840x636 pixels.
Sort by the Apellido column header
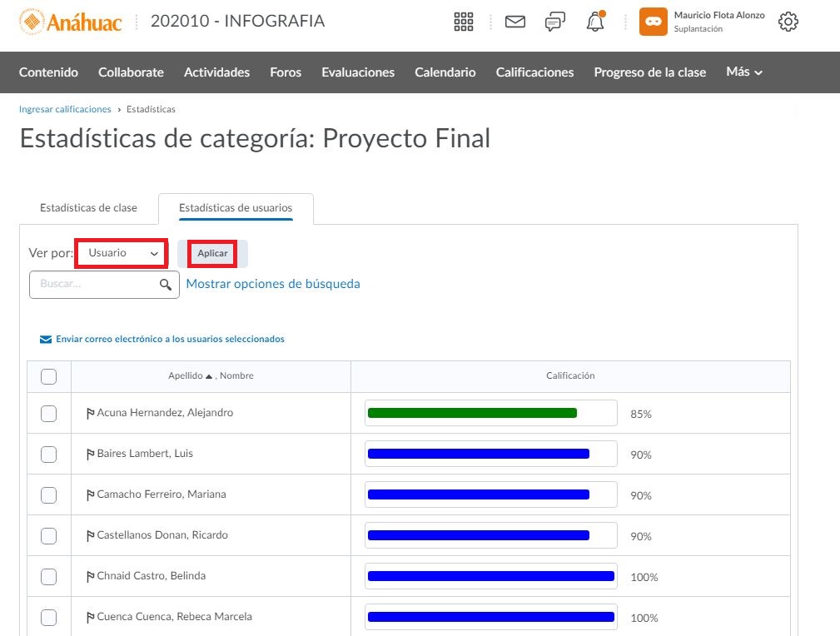[185, 376]
